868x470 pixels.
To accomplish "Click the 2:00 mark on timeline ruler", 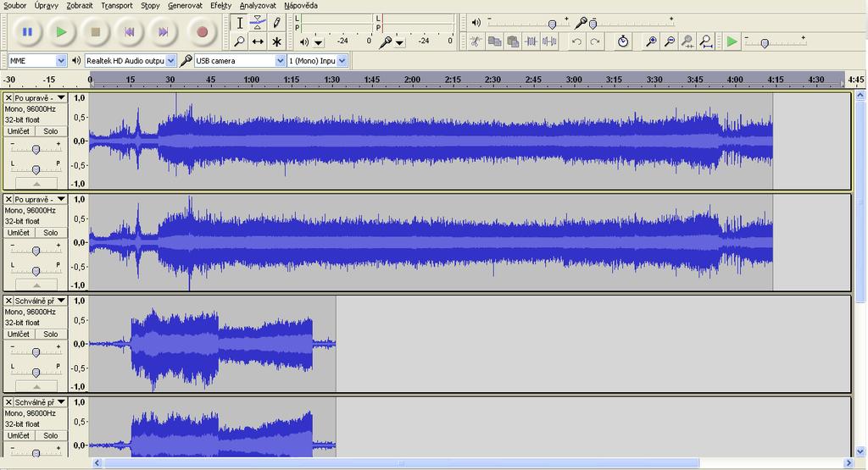I will pyautogui.click(x=413, y=80).
